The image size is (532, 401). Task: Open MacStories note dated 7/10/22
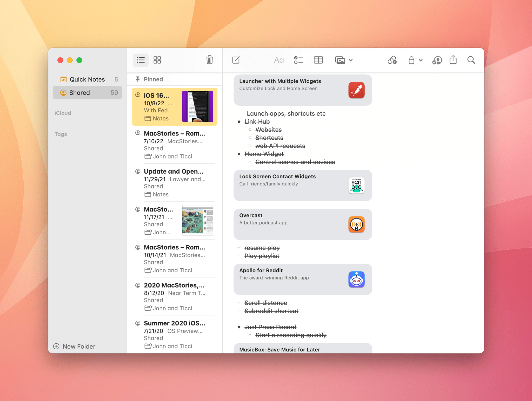tap(175, 145)
